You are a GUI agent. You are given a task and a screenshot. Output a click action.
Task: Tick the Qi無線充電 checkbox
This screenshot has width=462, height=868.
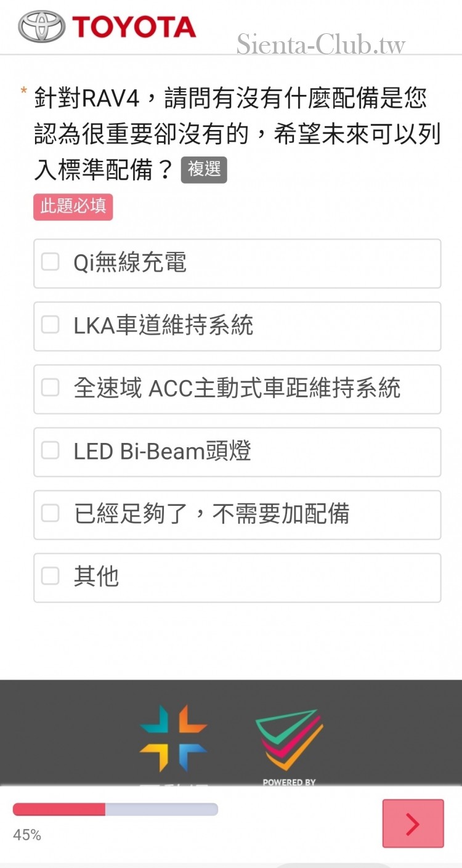(x=51, y=262)
